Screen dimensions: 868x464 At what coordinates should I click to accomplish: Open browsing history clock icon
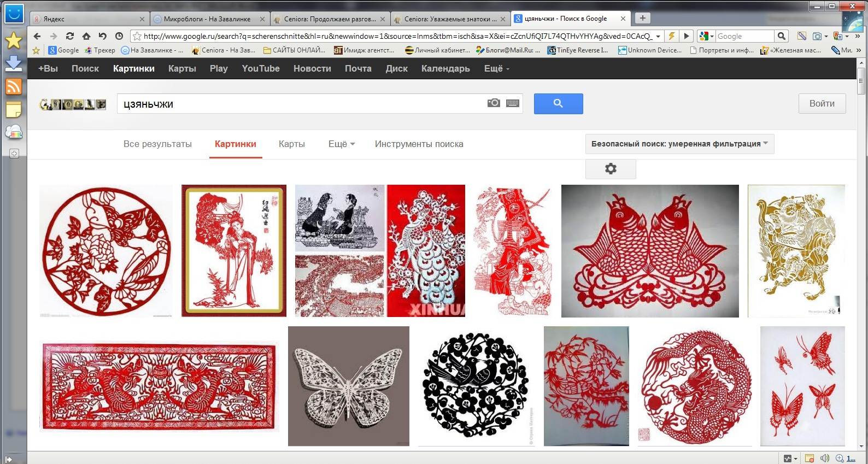tap(119, 36)
